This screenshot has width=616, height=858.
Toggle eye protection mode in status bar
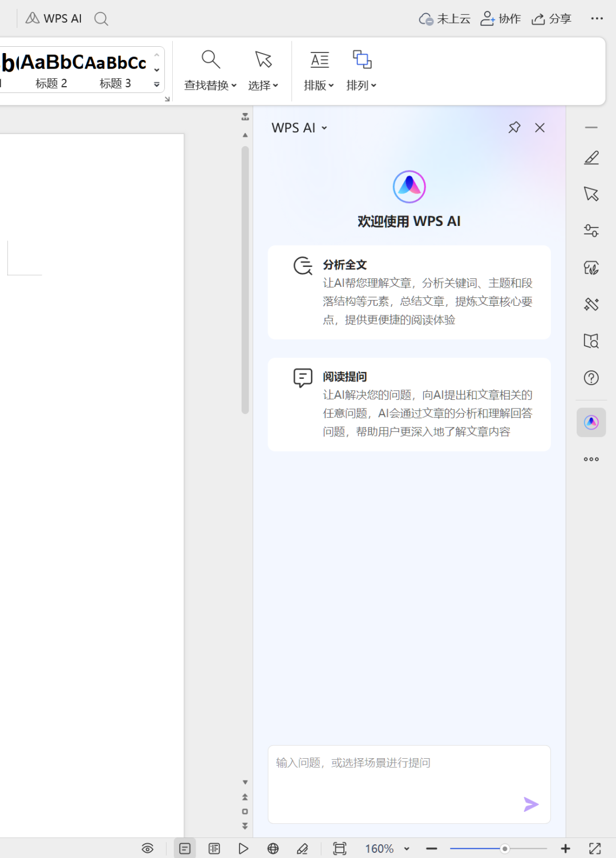click(148, 848)
